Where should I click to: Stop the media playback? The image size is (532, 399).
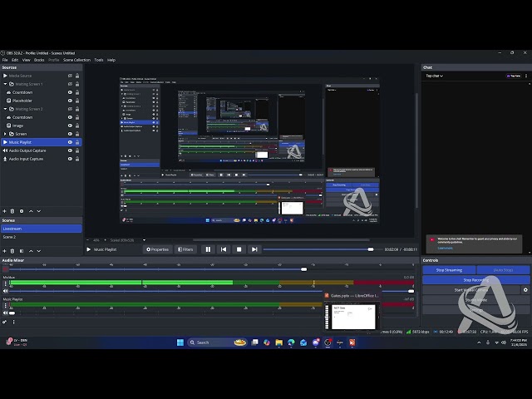pos(239,249)
